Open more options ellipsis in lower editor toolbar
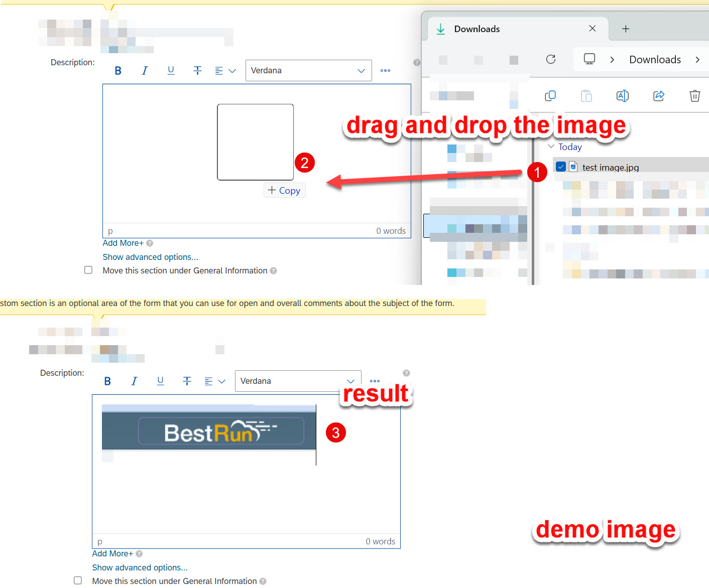 375,381
